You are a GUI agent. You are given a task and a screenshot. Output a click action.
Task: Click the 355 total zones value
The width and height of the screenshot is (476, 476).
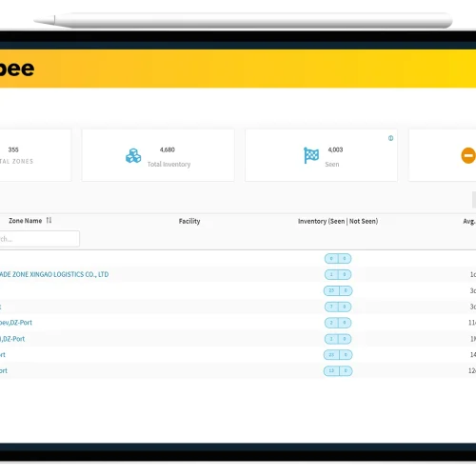tap(13, 149)
